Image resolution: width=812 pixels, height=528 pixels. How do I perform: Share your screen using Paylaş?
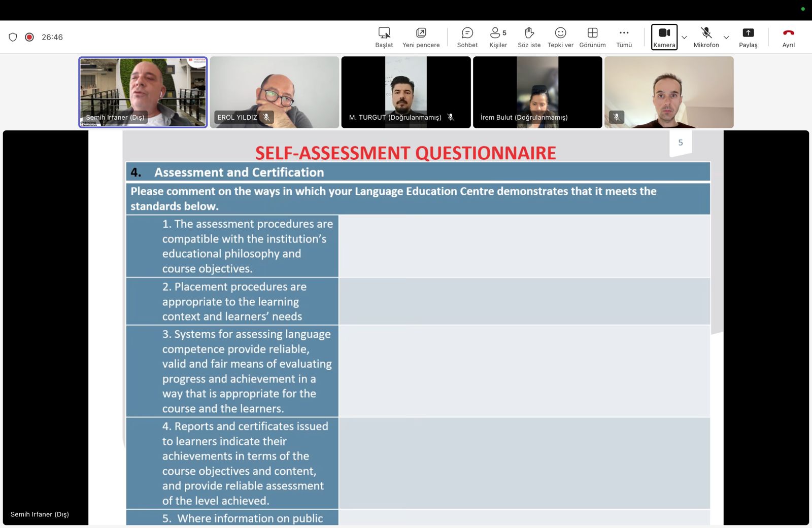tap(748, 37)
